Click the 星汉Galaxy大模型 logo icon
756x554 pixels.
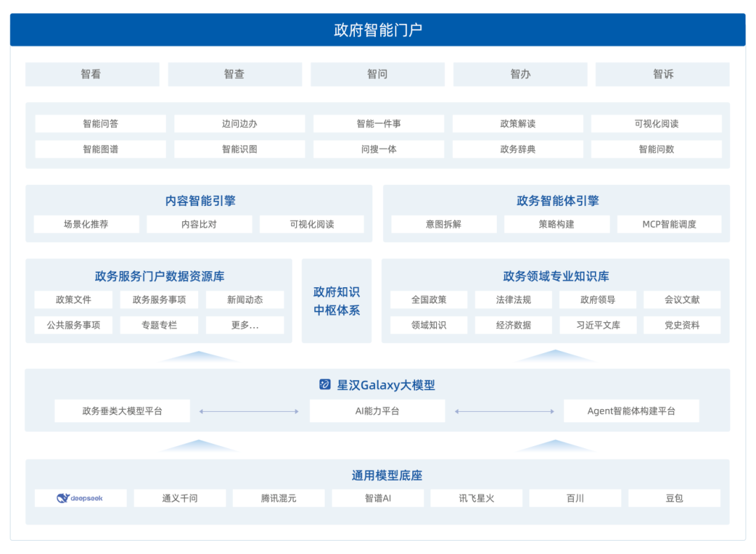325,384
